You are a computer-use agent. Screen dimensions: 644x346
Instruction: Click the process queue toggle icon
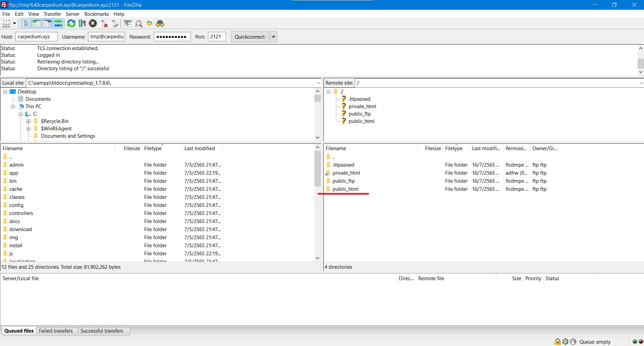[82, 24]
